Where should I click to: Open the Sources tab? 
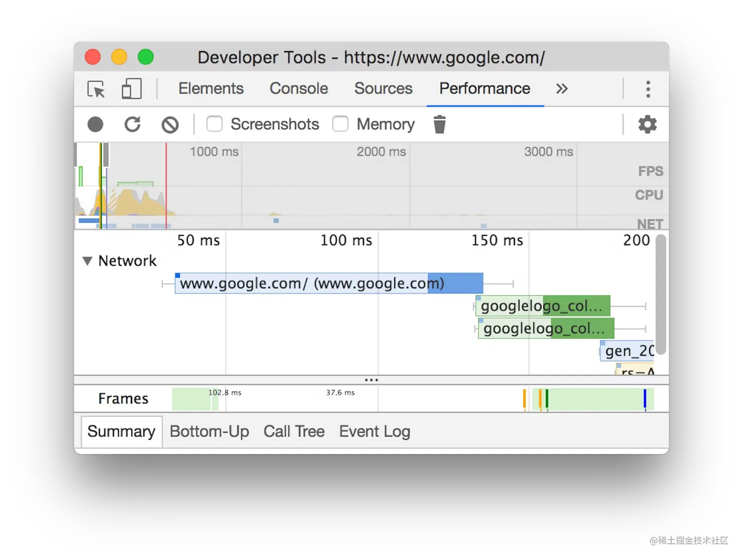click(383, 88)
